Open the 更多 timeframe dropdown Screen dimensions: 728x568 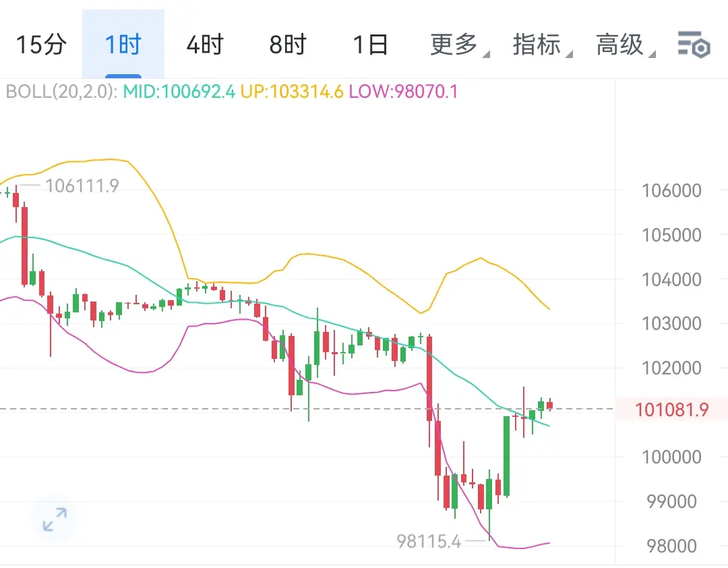pos(460,45)
